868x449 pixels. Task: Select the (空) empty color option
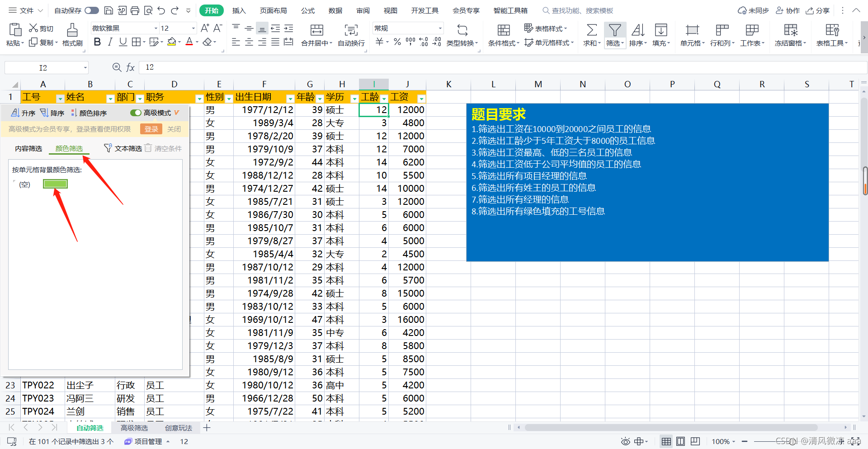coord(24,184)
